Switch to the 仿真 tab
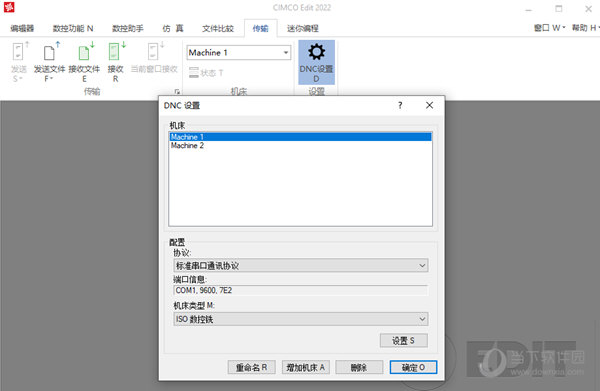The width and height of the screenshot is (600, 391). [173, 28]
